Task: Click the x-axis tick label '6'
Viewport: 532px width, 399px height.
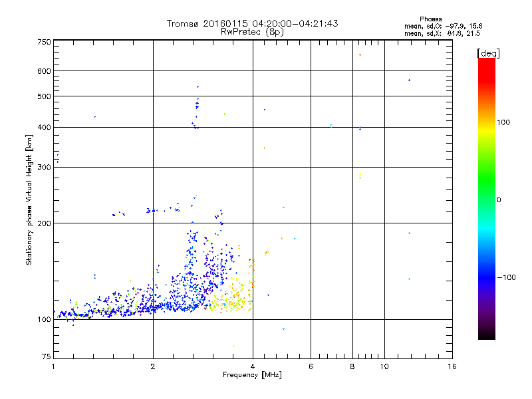Action: [311, 366]
